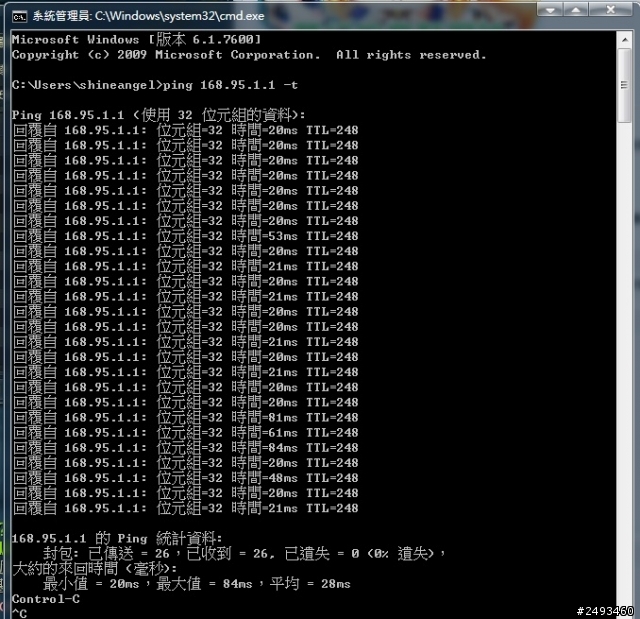The width and height of the screenshot is (640, 619).
Task: Minimize the cmd.exe window
Action: [550, 10]
